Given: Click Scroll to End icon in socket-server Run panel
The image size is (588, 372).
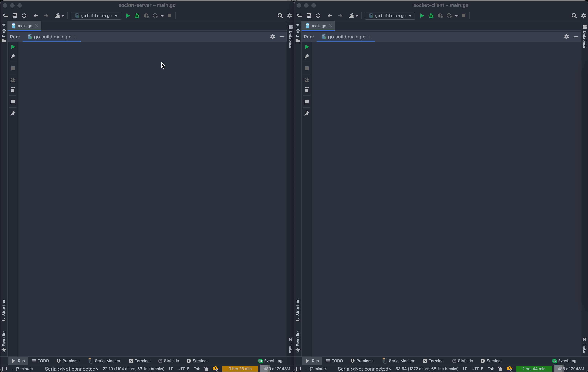Looking at the screenshot, I should point(13,80).
